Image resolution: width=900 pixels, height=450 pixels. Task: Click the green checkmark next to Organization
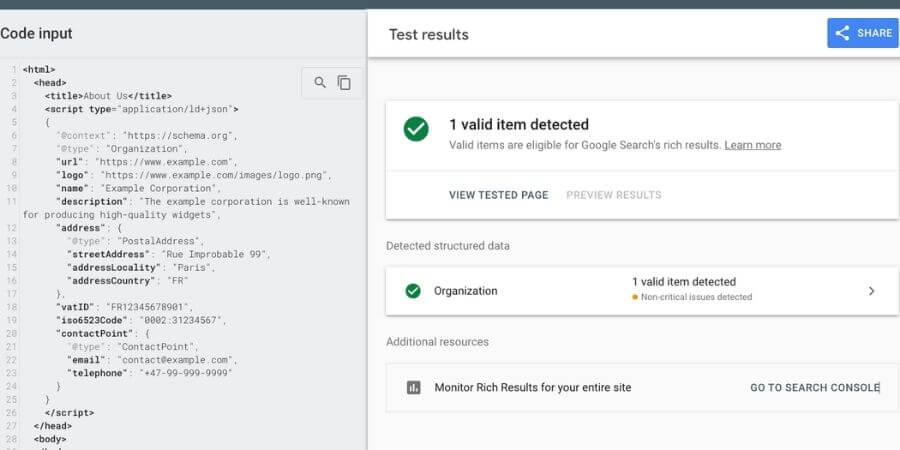(x=413, y=291)
